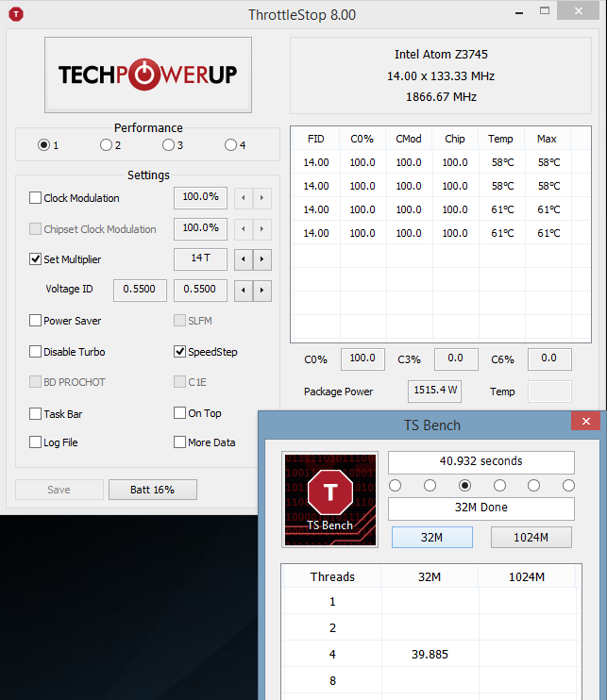Click the second Voltage ID 0.5500 field
Viewport: 607px width, 700px height.
coord(200,291)
